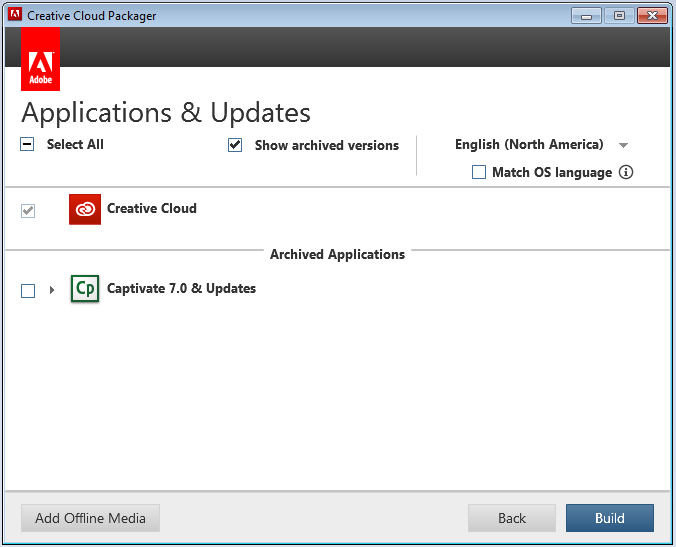Maximize the Creative Cloud Packager window
Viewport: 676px width, 547px height.
pos(619,16)
